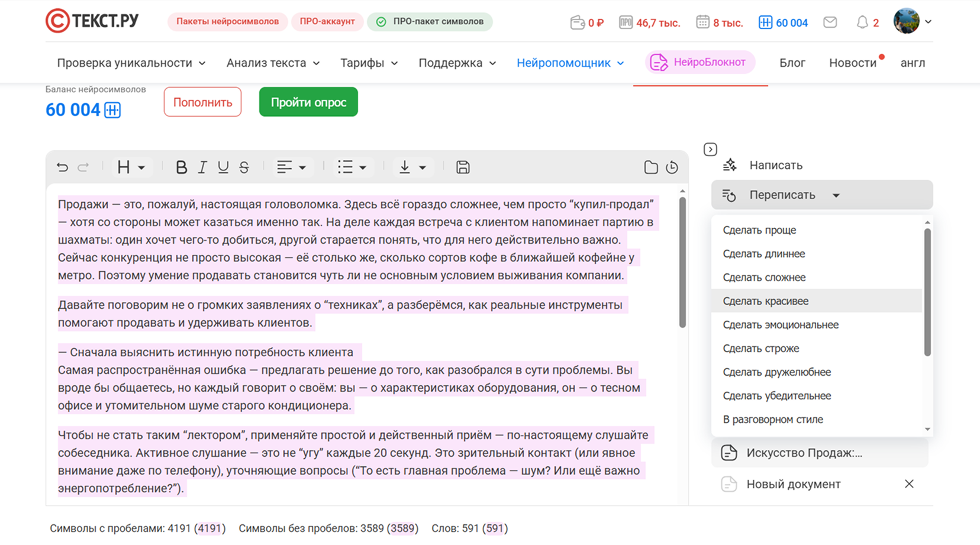Expand the download format dropdown

coord(412,167)
